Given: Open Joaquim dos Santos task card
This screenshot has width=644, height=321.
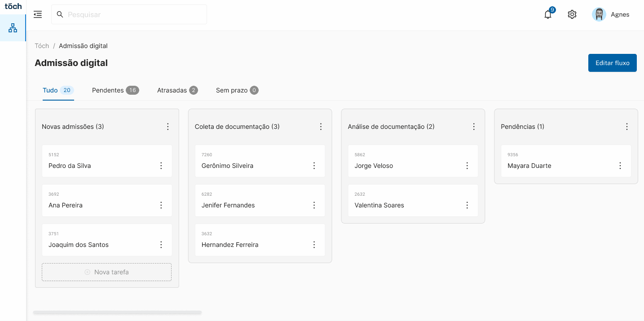Looking at the screenshot, I should click(x=107, y=240).
